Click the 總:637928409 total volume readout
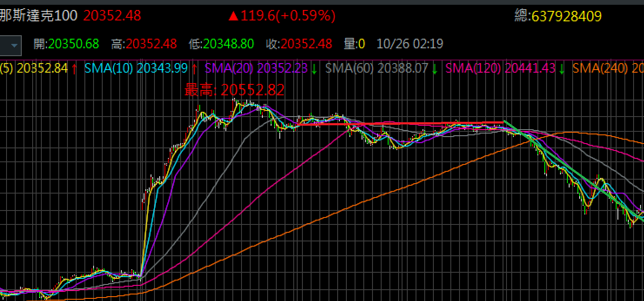The image size is (644, 301). [x=558, y=17]
